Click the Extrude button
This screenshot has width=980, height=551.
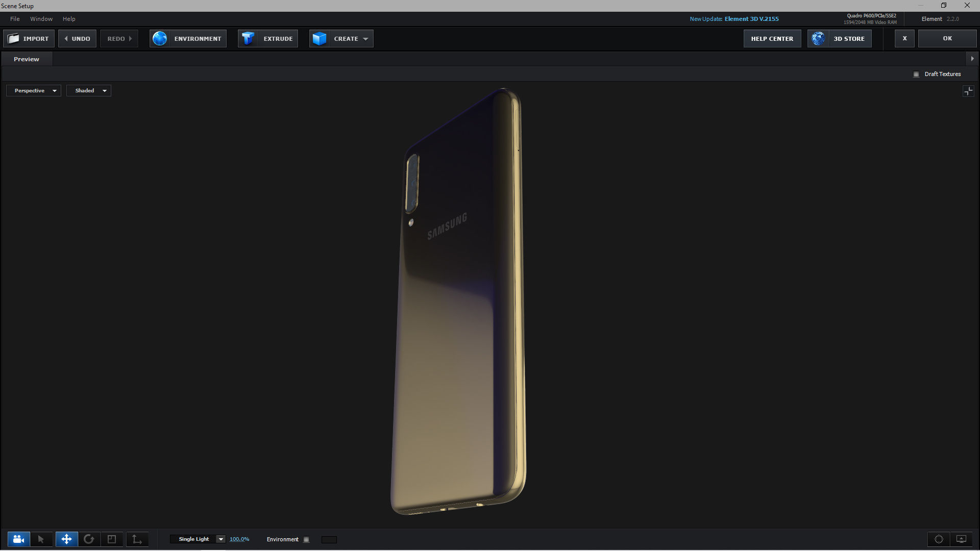pos(268,39)
